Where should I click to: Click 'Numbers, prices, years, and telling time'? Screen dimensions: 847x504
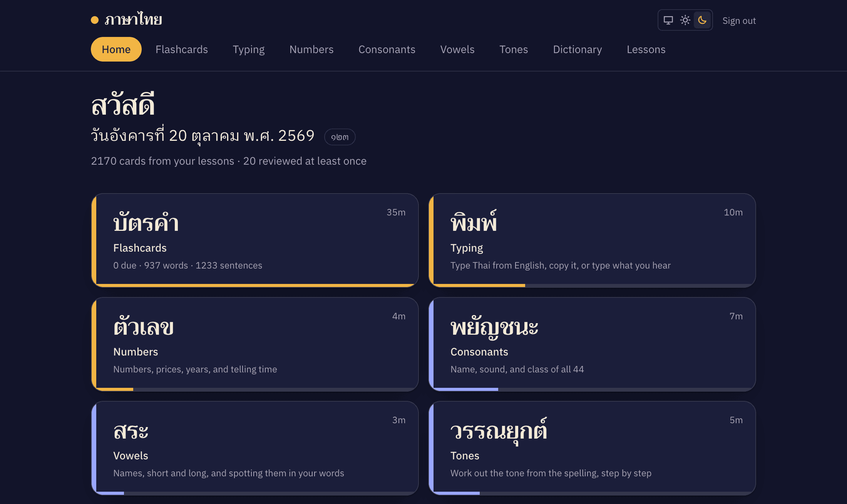(195, 369)
